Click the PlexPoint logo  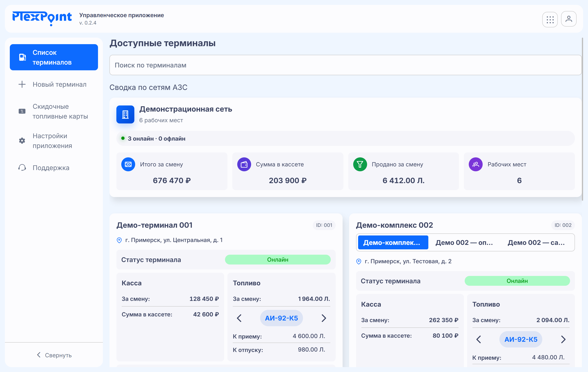(x=42, y=18)
